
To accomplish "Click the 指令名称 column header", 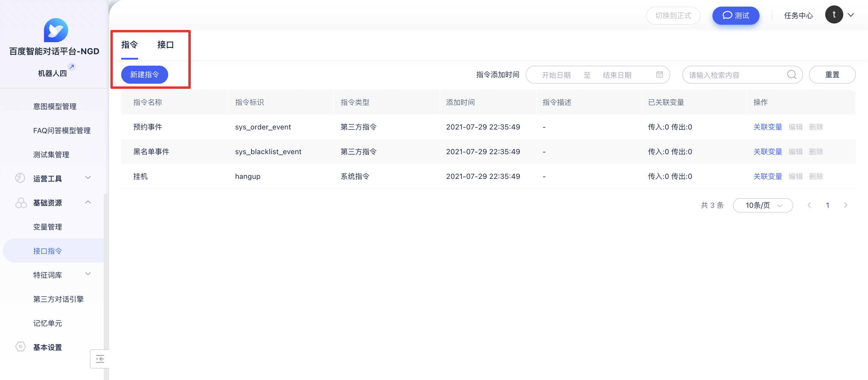I will (x=148, y=102).
